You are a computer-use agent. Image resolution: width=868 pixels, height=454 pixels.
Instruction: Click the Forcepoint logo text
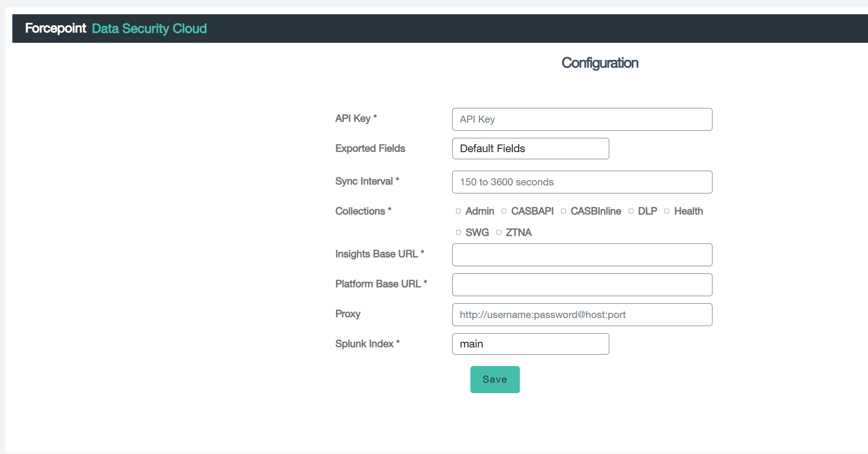55,29
